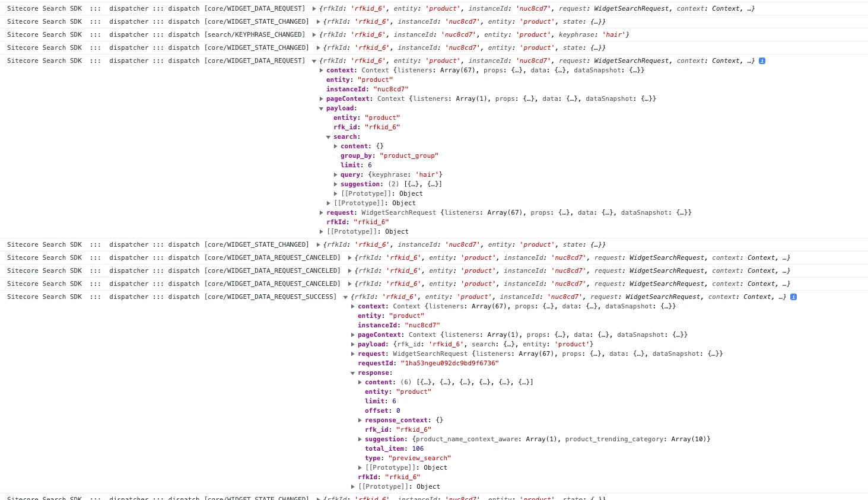The width and height of the screenshot is (868, 500).
Task: Select instanceId "nuc8cd7" in success log
Action: click(422, 326)
